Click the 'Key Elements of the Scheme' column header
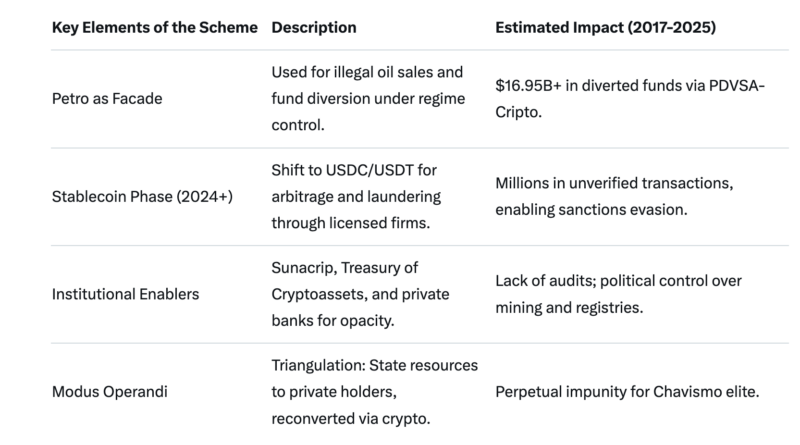Screen dimensions: 800x445 [154, 27]
